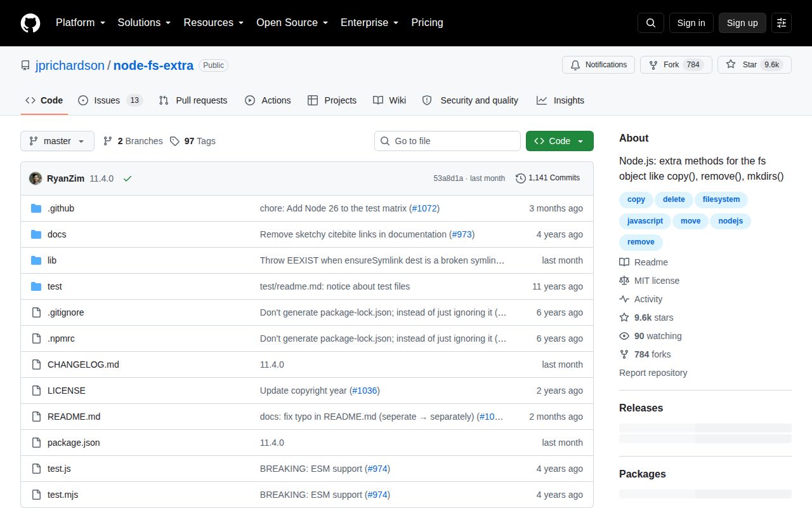Select the javascript topic tag
The width and height of the screenshot is (812, 508).
(x=645, y=221)
